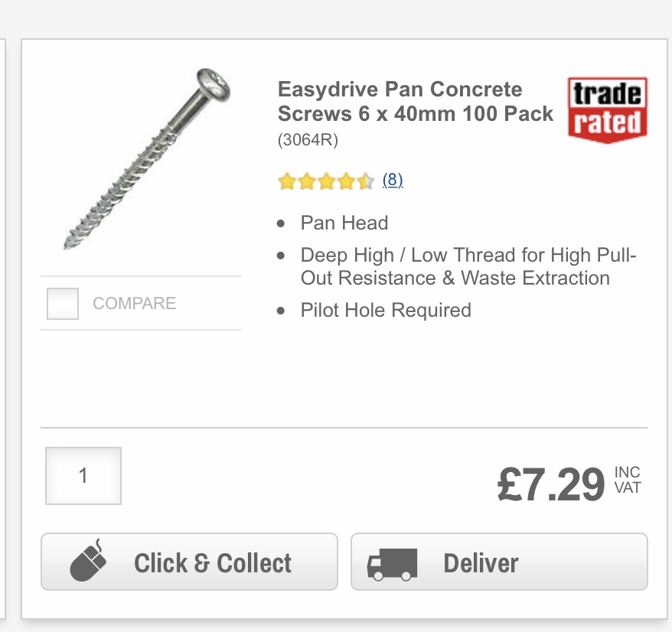This screenshot has width=672, height=632.
Task: Click the Pilot Hole Required bullet
Action: (386, 310)
